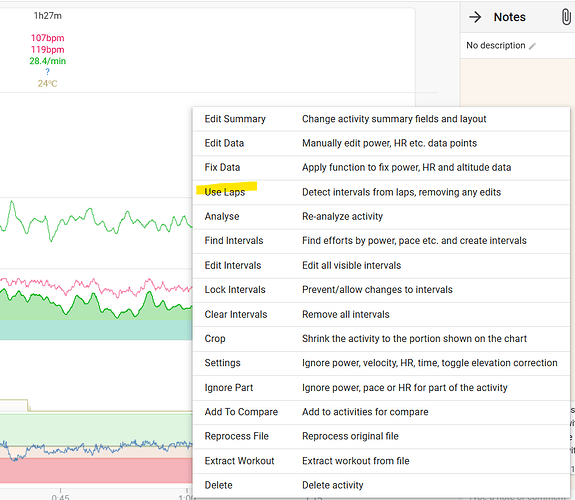Choose Edit Data menu entry
Screen dimensions: 575x500
(x=381, y=143)
